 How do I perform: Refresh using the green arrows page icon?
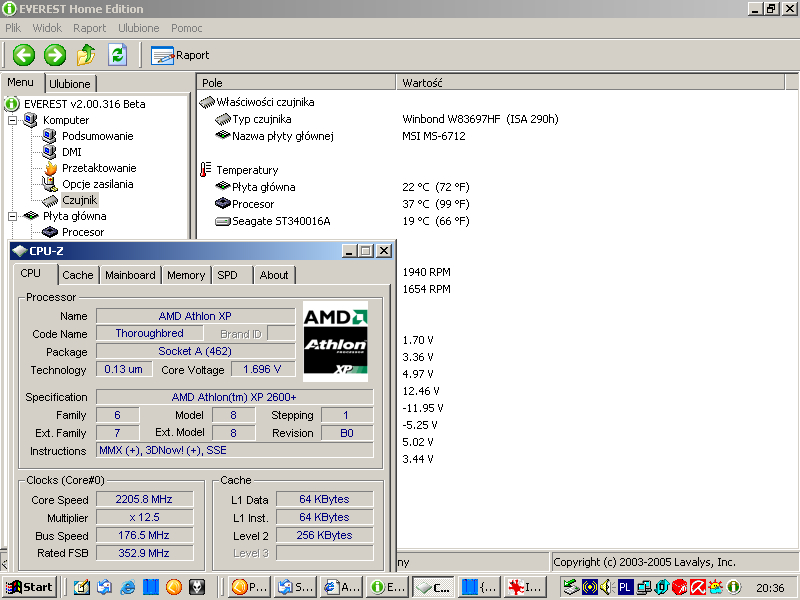117,55
